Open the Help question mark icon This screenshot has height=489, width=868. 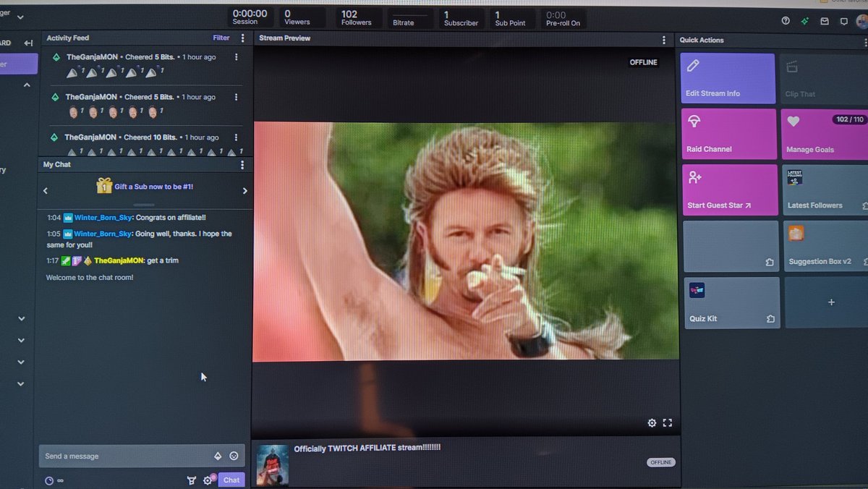786,21
